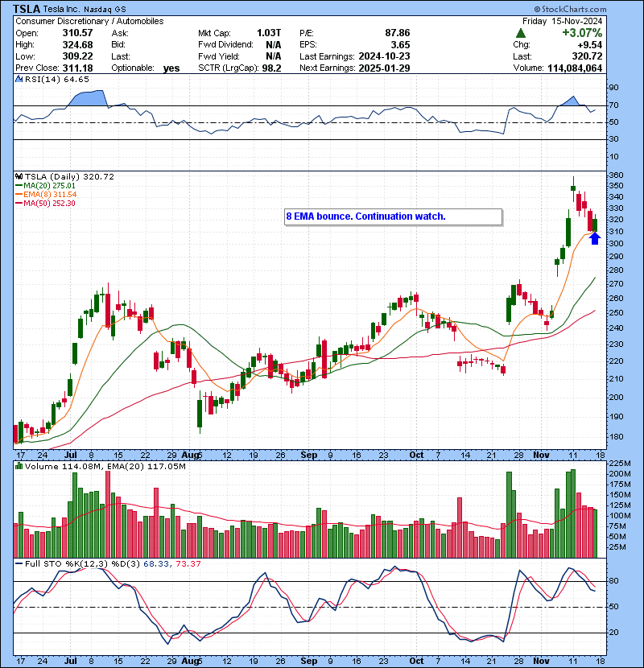The width and height of the screenshot is (644, 668).
Task: Click the 25M volume axis label
Action: (x=617, y=547)
